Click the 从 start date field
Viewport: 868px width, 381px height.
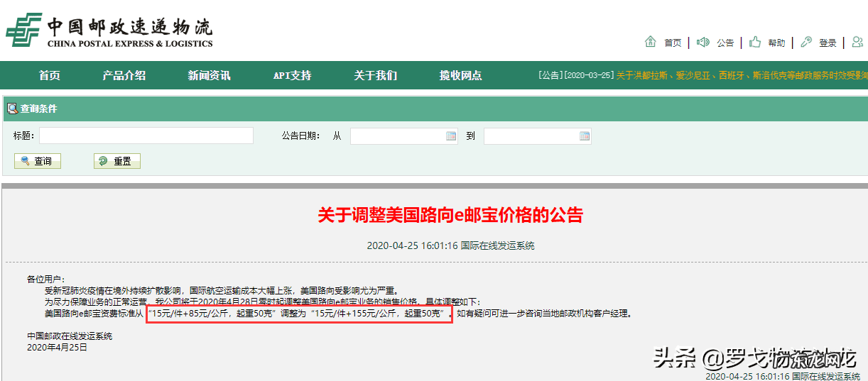[404, 136]
